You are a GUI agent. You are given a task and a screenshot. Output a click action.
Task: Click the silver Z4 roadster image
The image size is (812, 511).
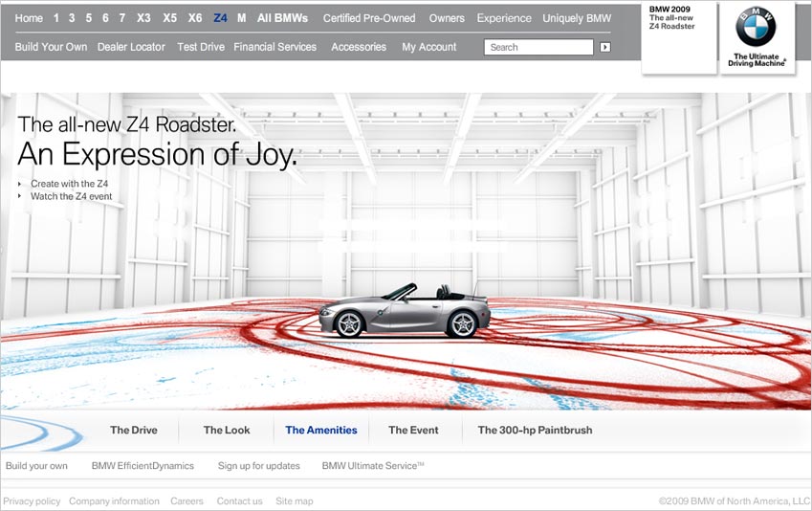[405, 310]
